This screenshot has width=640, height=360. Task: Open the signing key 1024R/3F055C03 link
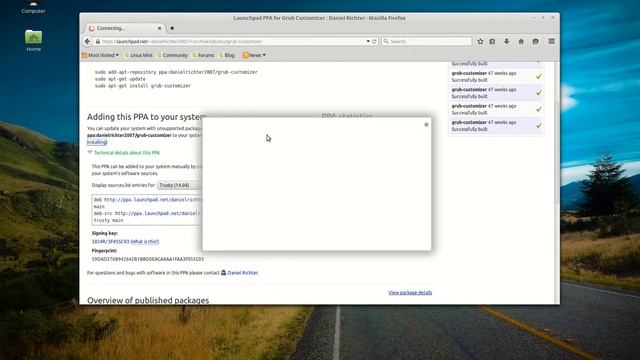pyautogui.click(x=110, y=242)
